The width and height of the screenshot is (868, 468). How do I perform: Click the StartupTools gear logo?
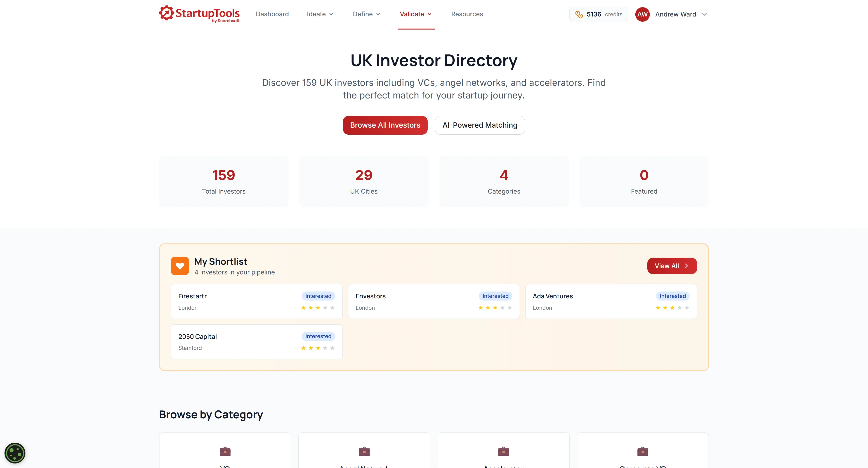[x=166, y=13]
